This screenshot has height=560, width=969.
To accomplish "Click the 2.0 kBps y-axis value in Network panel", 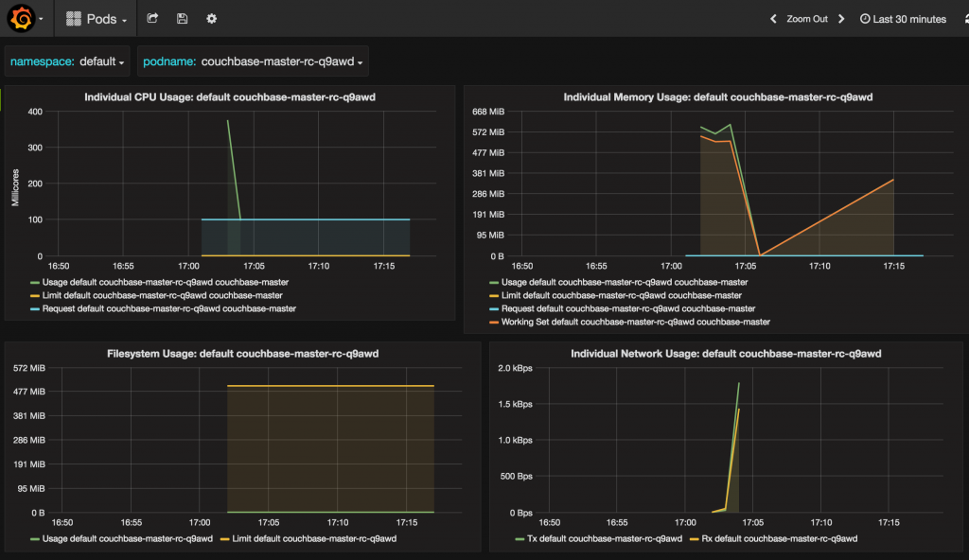I will [x=516, y=368].
